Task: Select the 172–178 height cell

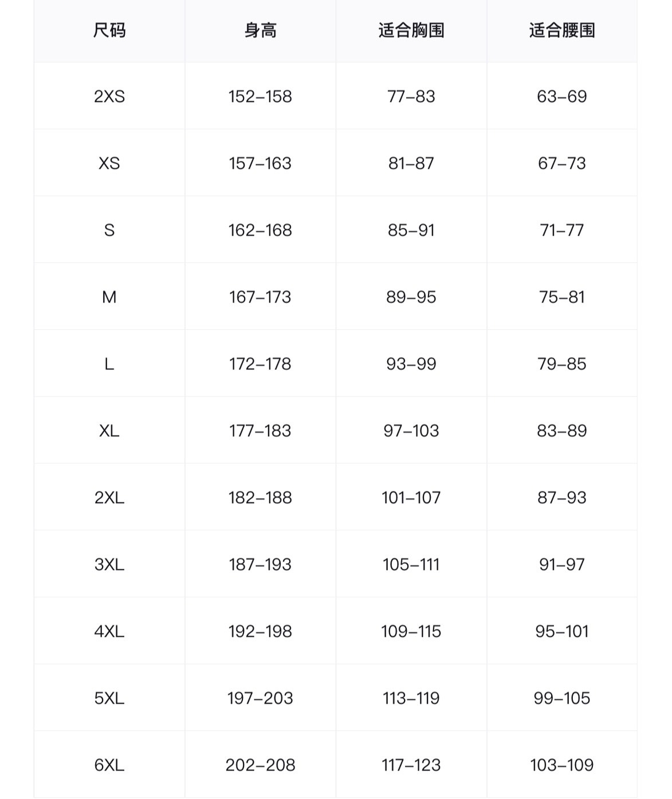Action: (260, 364)
